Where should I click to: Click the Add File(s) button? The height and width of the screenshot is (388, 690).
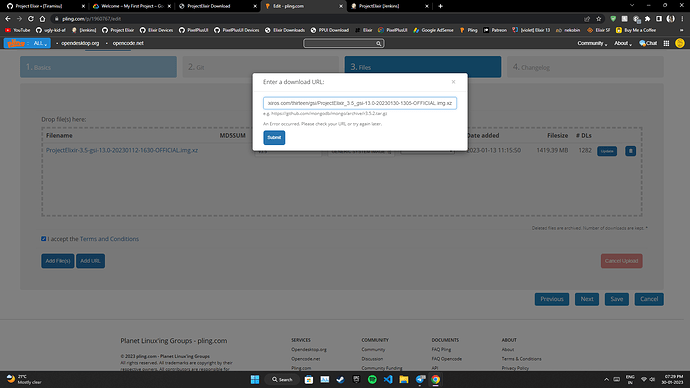click(x=58, y=261)
